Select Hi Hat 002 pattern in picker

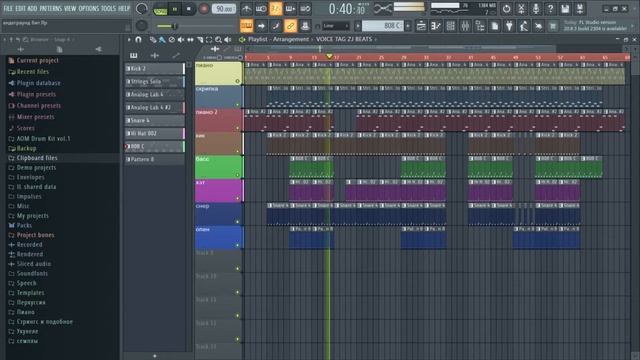pyautogui.click(x=155, y=133)
